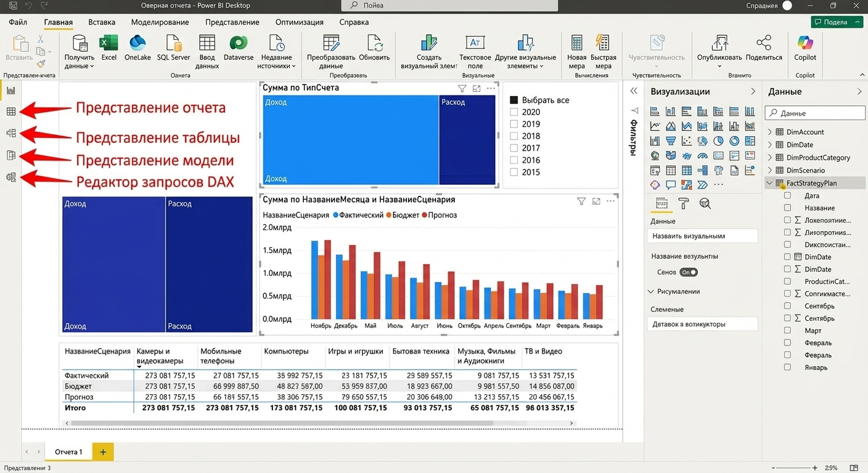This screenshot has width=868, height=473.
Task: Launch Copilot from the ribbon
Action: (805, 48)
